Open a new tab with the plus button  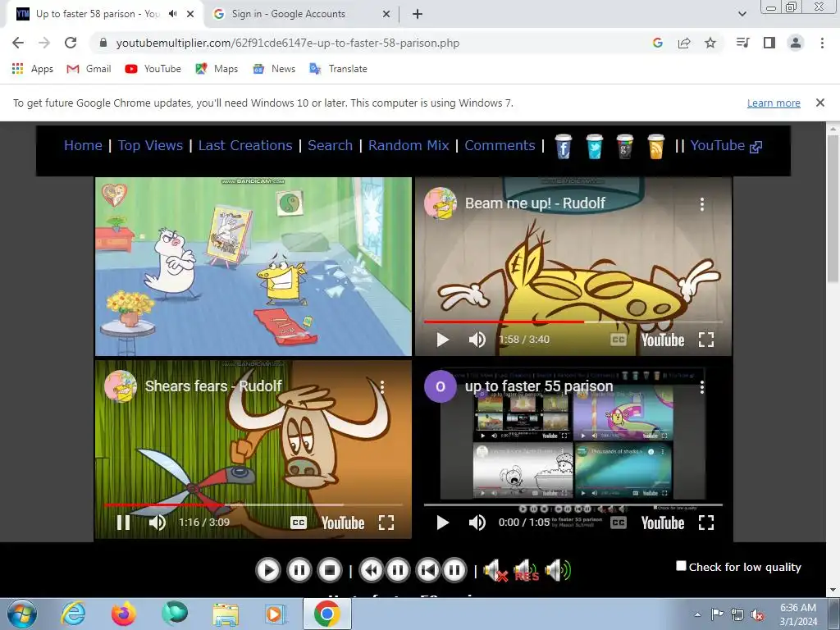(x=418, y=14)
